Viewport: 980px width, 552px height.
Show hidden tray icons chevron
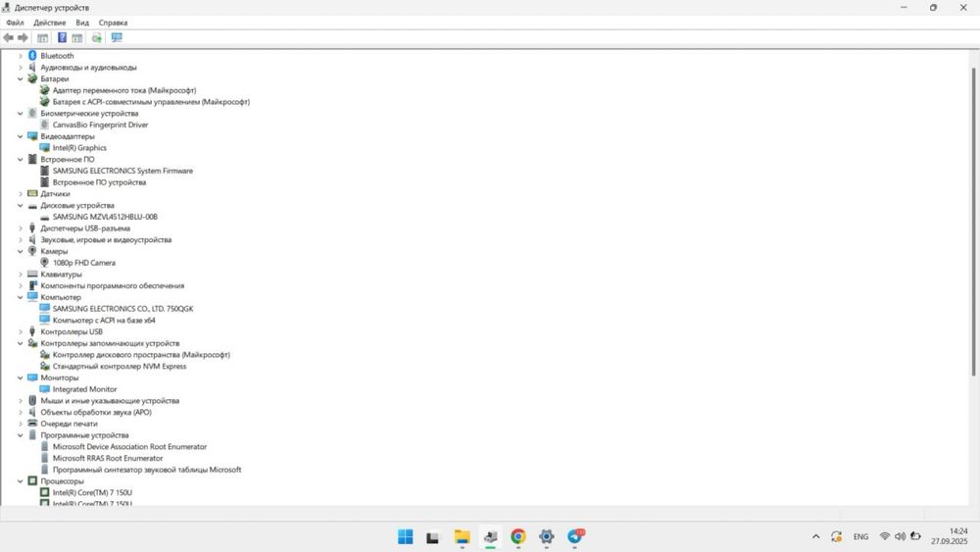tap(815, 536)
